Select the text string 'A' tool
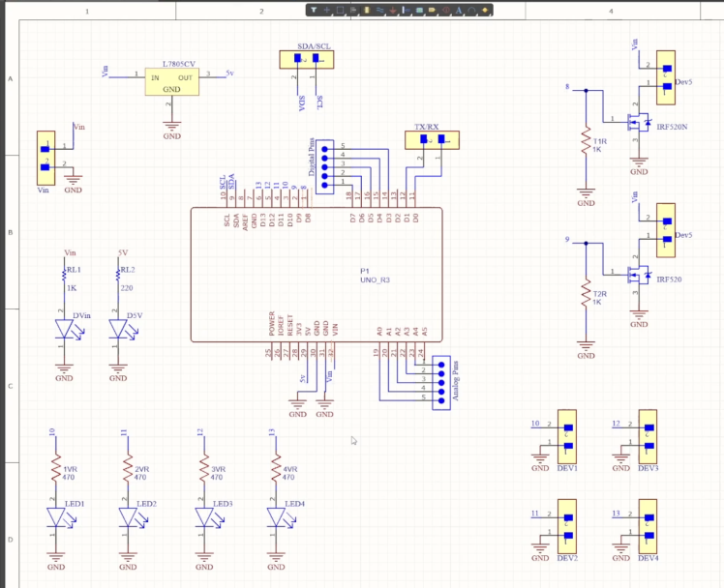Image resolution: width=724 pixels, height=588 pixels. point(458,10)
